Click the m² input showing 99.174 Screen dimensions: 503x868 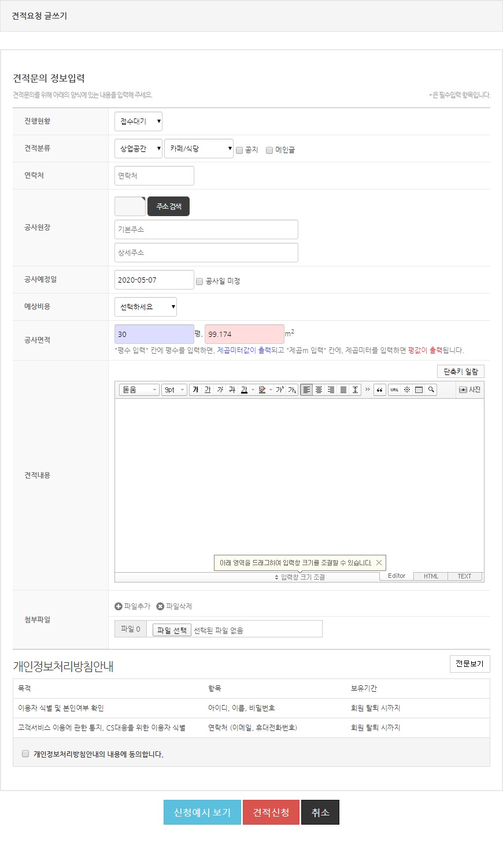(x=245, y=334)
